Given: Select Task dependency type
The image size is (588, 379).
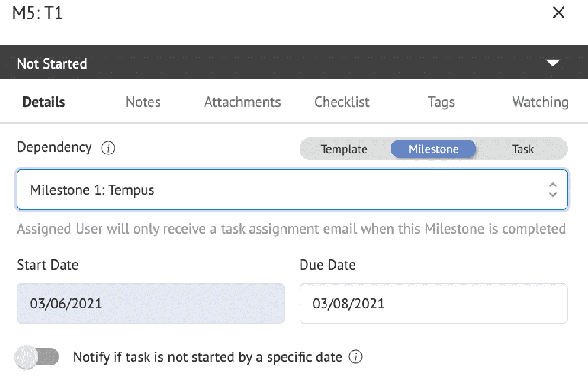Looking at the screenshot, I should [523, 149].
